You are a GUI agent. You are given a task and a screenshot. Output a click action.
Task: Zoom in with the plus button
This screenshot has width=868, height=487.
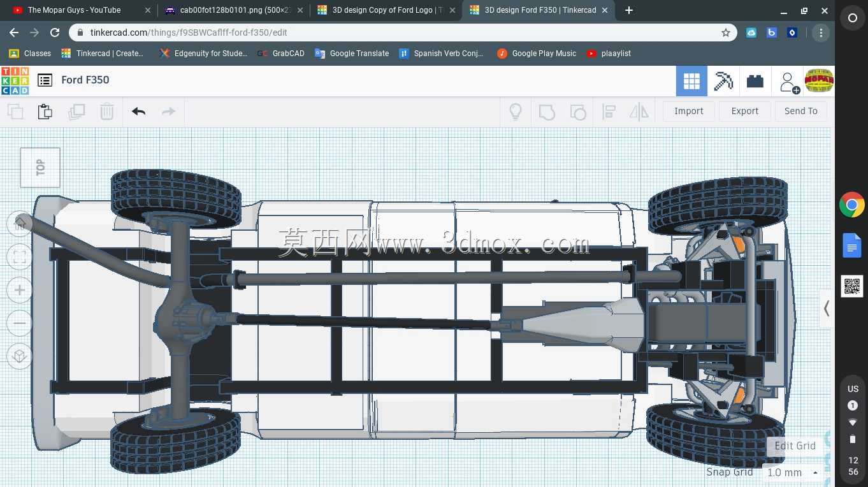point(20,290)
